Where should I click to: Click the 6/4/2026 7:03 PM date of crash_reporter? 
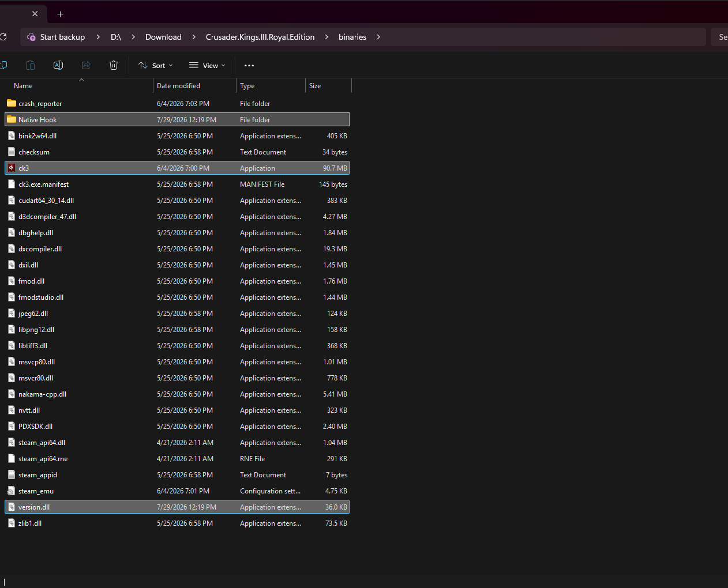point(183,104)
